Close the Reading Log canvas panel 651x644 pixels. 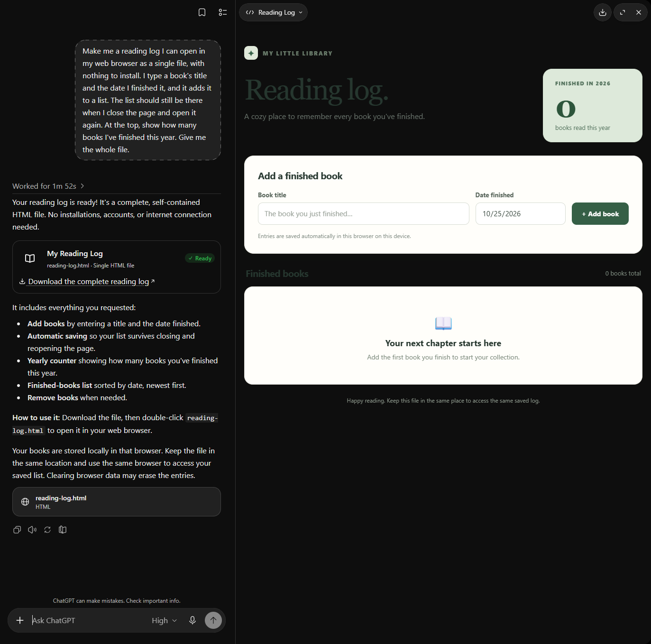click(639, 12)
